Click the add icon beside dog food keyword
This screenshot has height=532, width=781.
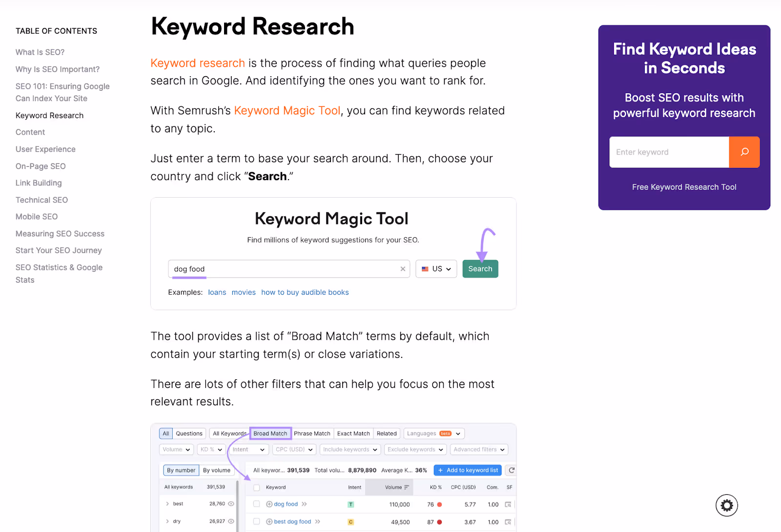269,504
